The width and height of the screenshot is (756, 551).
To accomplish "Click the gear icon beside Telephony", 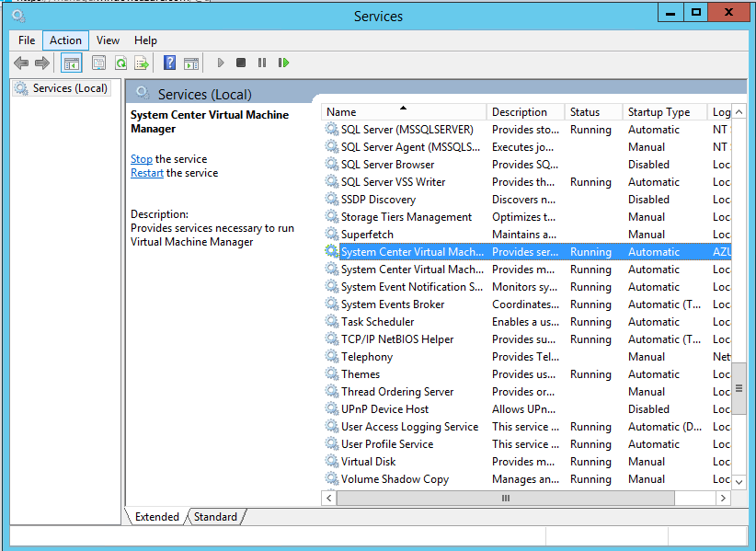I will coord(332,356).
